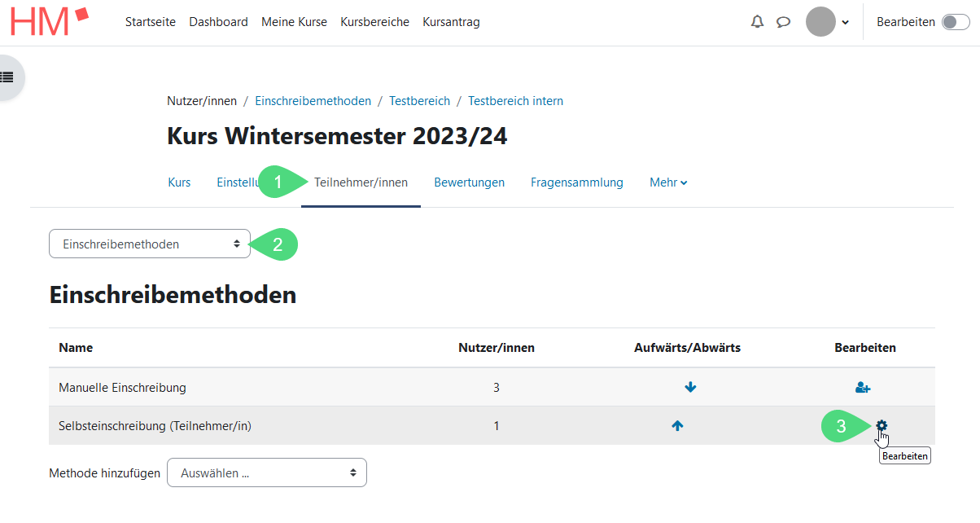Viewport: 980px width, 523px height.
Task: Click the user avatar picture
Action: [820, 22]
